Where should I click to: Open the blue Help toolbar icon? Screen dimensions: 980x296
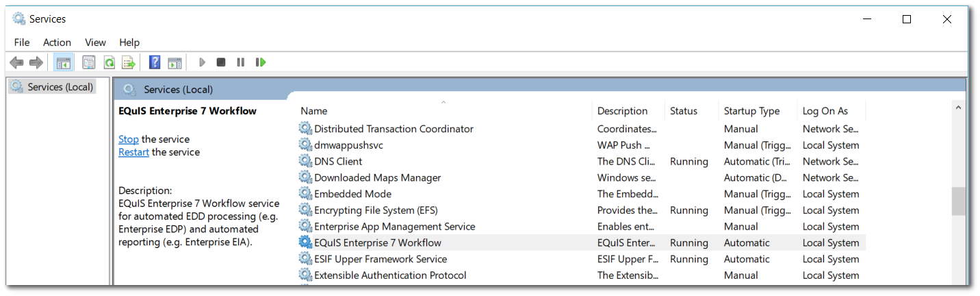(155, 62)
